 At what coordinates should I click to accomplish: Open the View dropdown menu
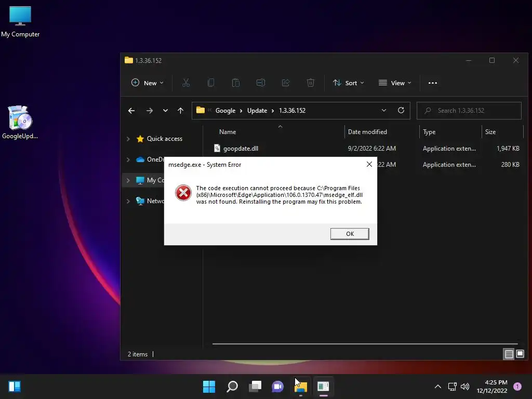395,83
